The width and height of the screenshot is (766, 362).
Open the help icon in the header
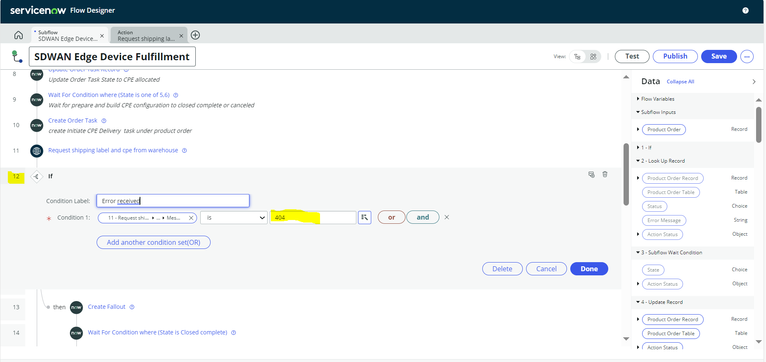pos(745,10)
